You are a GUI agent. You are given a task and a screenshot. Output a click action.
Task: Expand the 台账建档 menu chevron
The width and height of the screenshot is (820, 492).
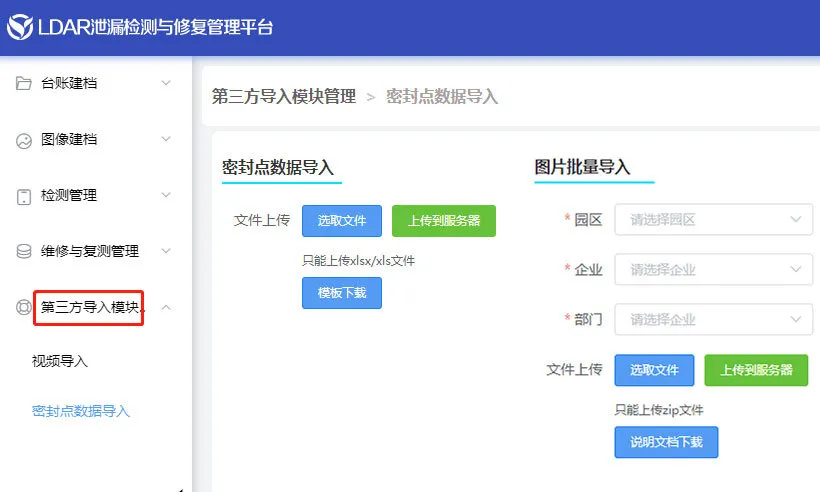[x=166, y=84]
